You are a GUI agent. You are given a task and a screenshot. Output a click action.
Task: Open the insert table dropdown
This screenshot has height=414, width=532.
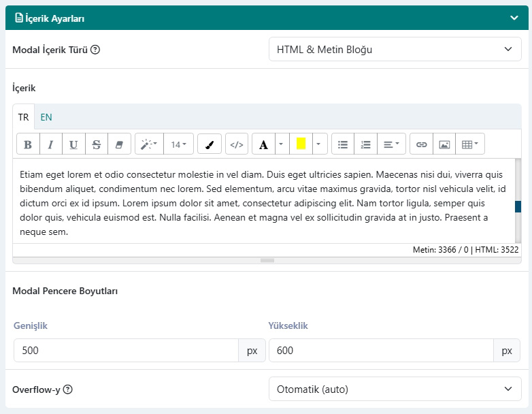point(470,144)
